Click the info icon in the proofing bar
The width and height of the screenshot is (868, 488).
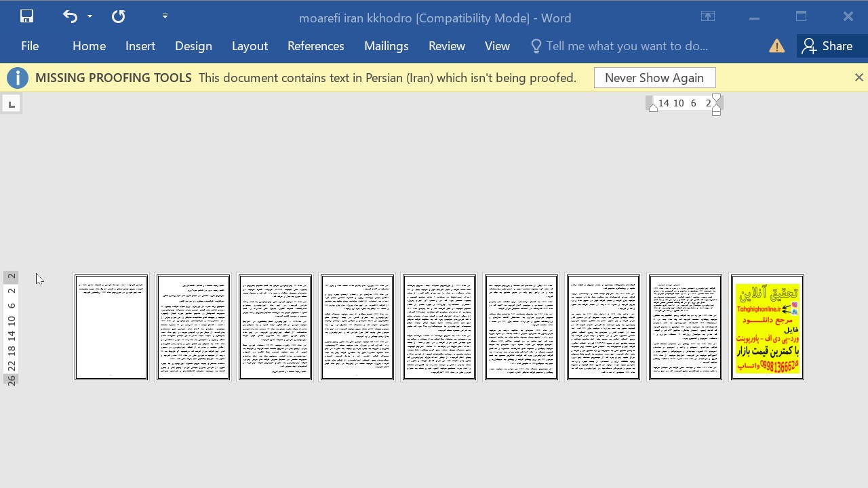tap(18, 78)
